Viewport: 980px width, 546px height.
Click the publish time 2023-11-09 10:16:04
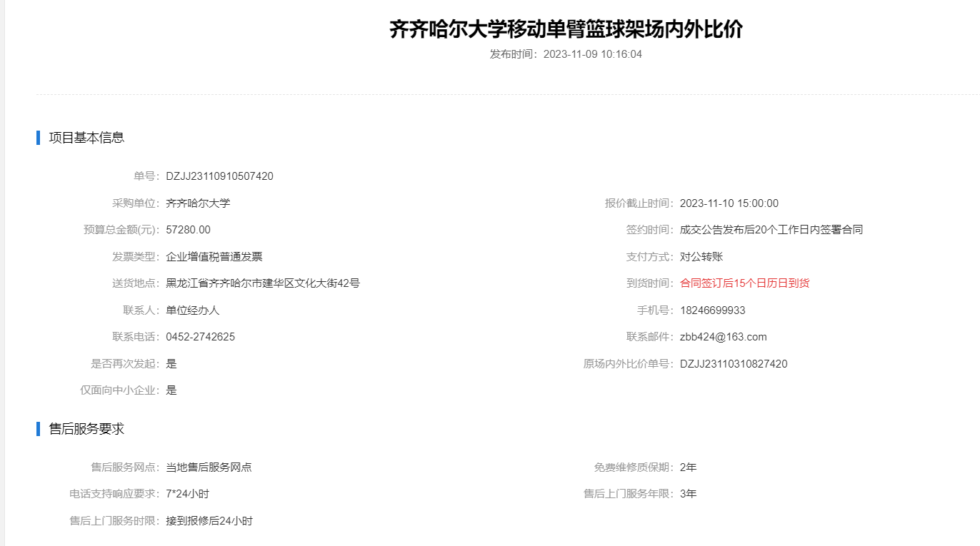coord(592,54)
